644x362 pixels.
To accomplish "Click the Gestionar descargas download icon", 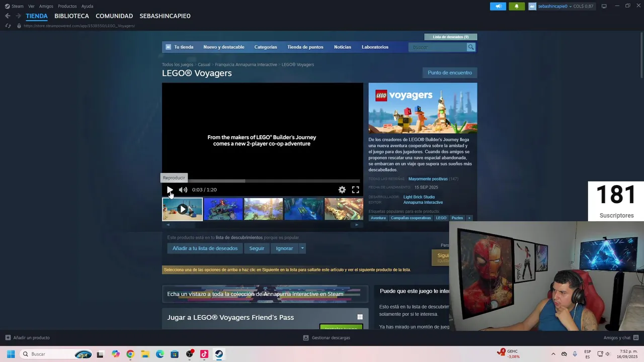I will click(x=306, y=338).
